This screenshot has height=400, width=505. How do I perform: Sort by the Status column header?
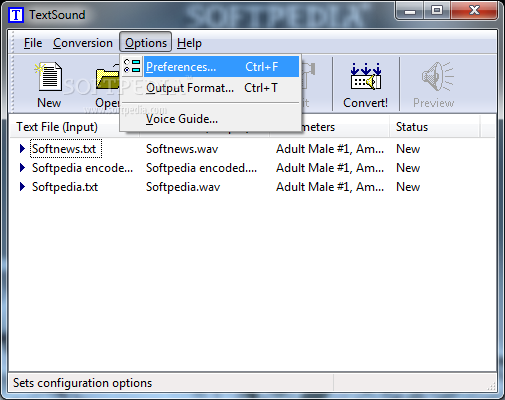(435, 127)
